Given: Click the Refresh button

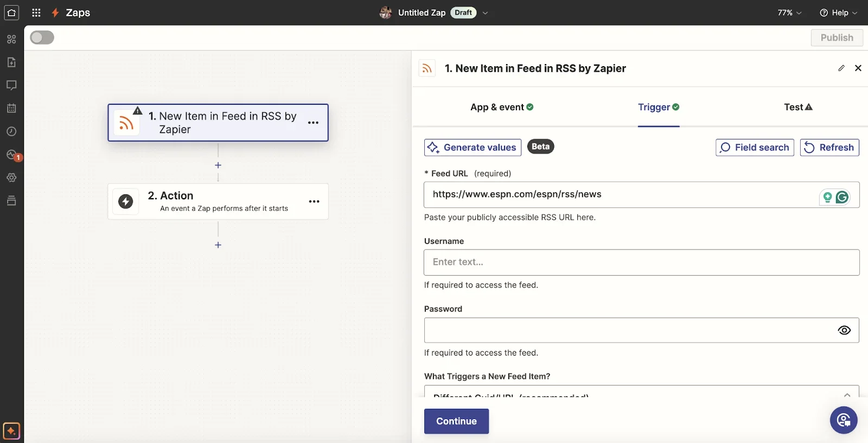Looking at the screenshot, I should (x=829, y=147).
